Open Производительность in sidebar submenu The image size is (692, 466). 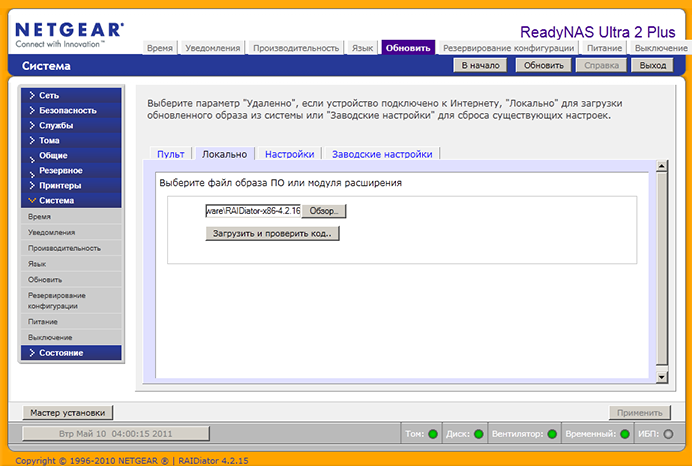click(71, 248)
